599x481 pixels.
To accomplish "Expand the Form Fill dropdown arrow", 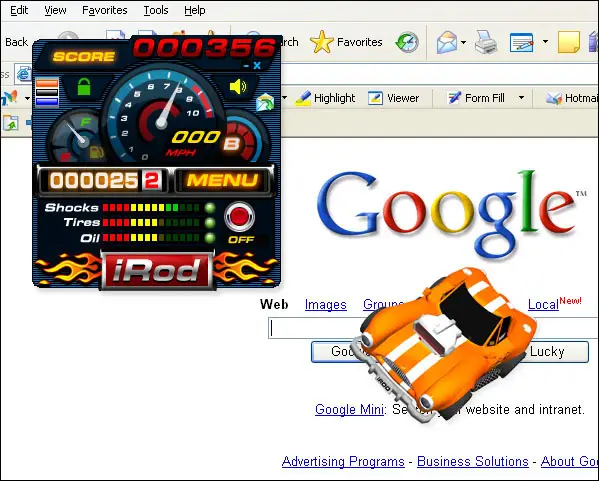I will coord(521,98).
